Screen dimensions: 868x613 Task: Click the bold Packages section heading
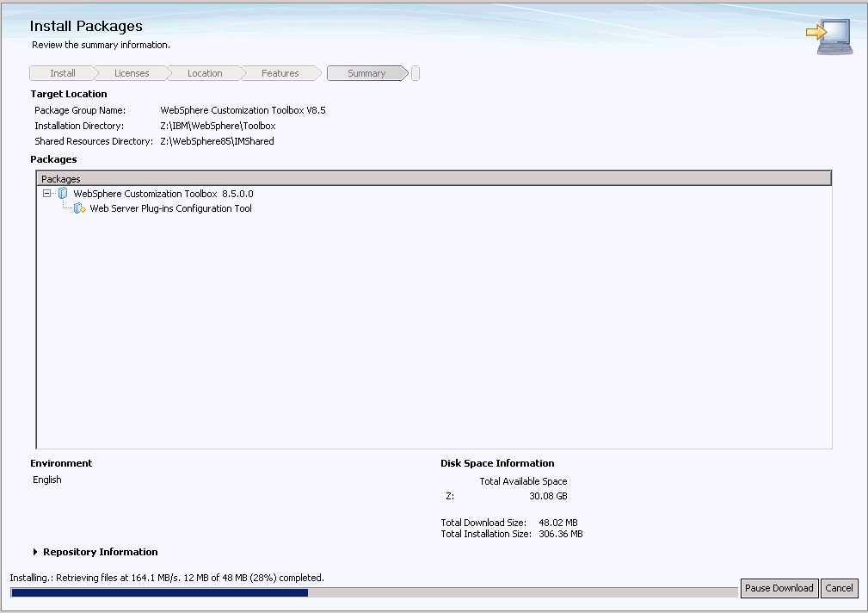point(53,159)
